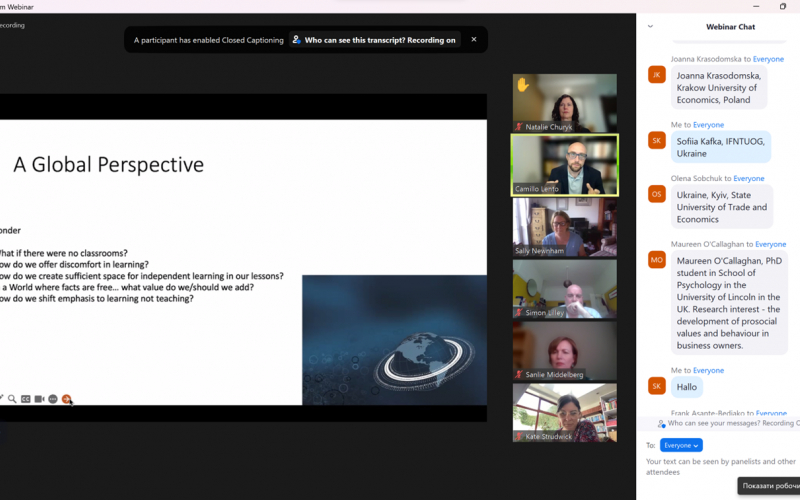Click the orange arrow icon on slide toolbar
This screenshot has height=500, width=800.
point(66,399)
